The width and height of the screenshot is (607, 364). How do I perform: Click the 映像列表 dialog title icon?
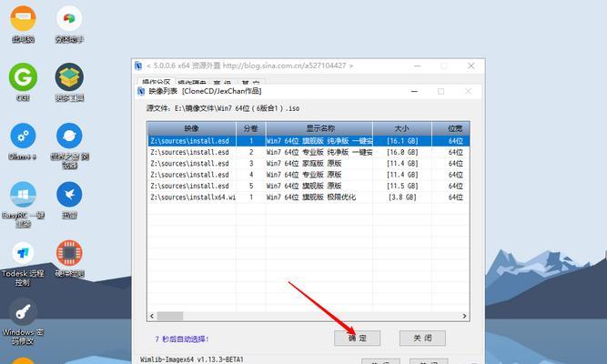click(x=141, y=91)
